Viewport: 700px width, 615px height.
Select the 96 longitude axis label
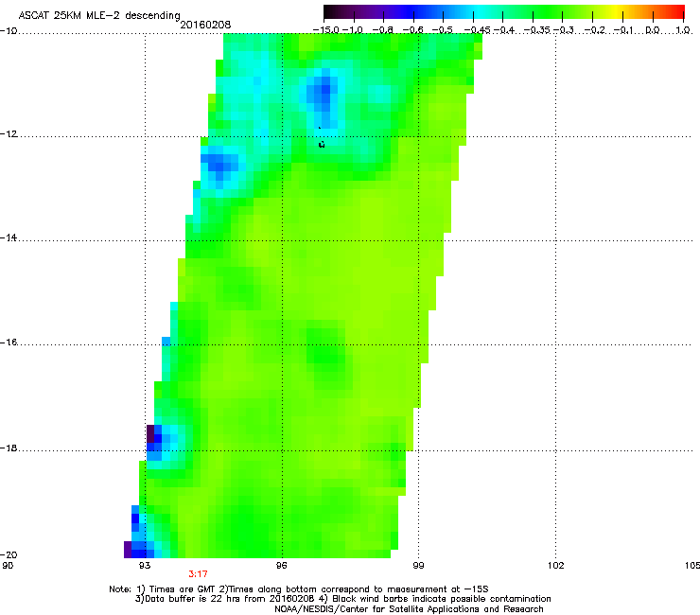pos(282,566)
